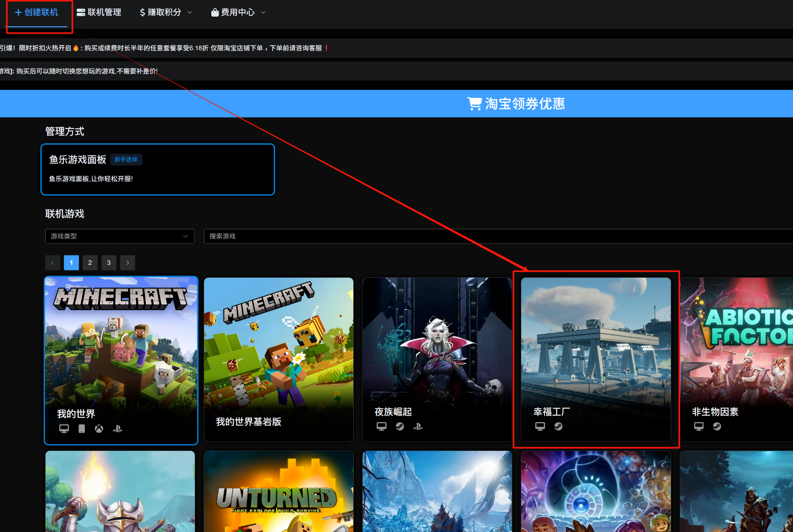The height and width of the screenshot is (532, 793).
Task: Go to page 3 of games
Action: 109,263
